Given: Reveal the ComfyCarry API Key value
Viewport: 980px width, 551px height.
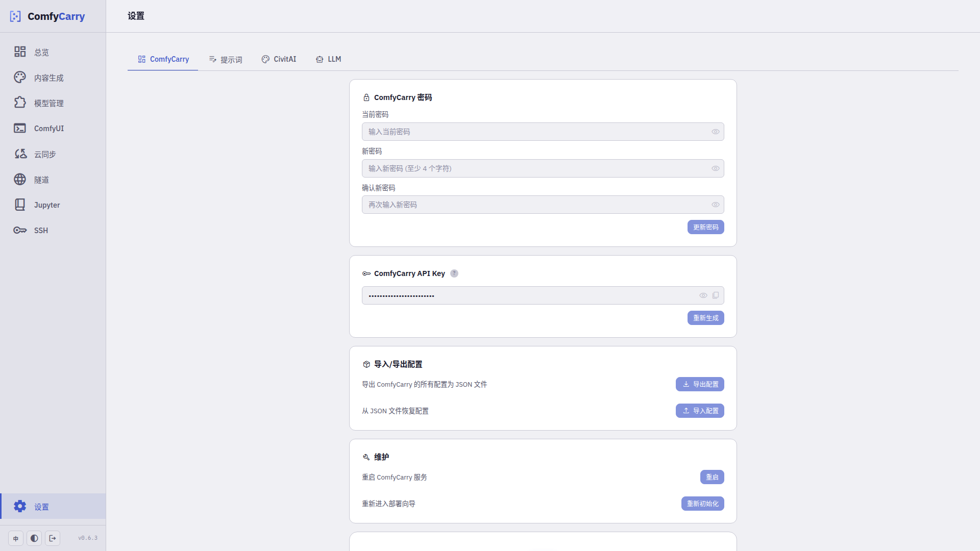Looking at the screenshot, I should click(x=703, y=295).
